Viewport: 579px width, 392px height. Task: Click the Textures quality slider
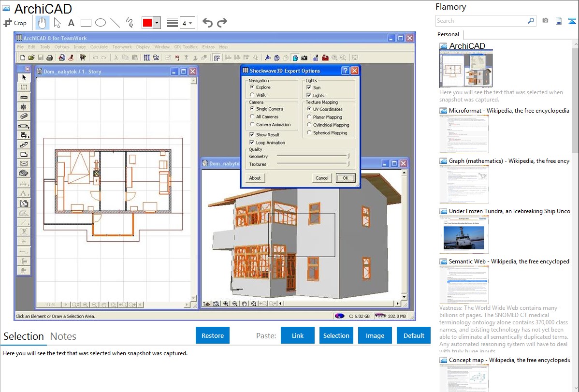(313, 164)
